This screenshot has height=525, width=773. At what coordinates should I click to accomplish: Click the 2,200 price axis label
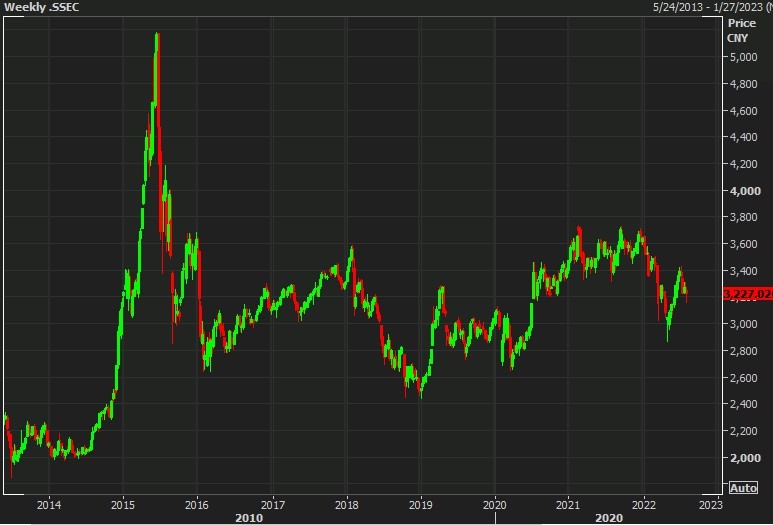point(743,431)
